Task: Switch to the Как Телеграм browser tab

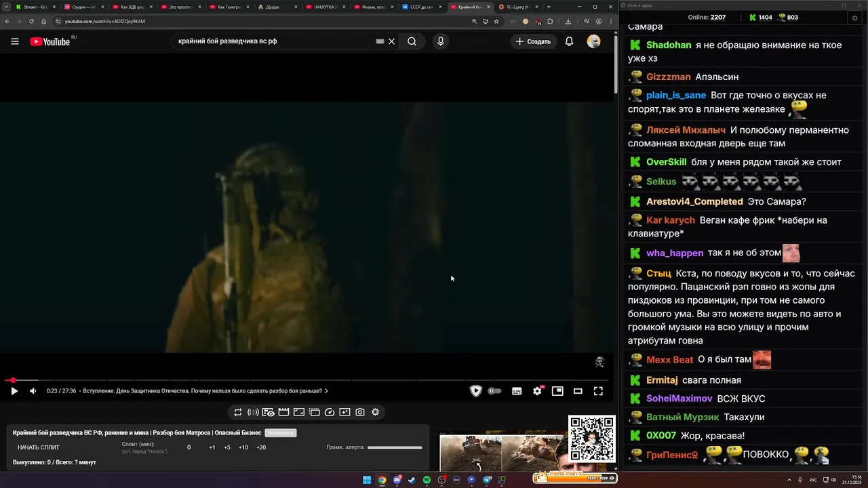Action: coord(229,7)
